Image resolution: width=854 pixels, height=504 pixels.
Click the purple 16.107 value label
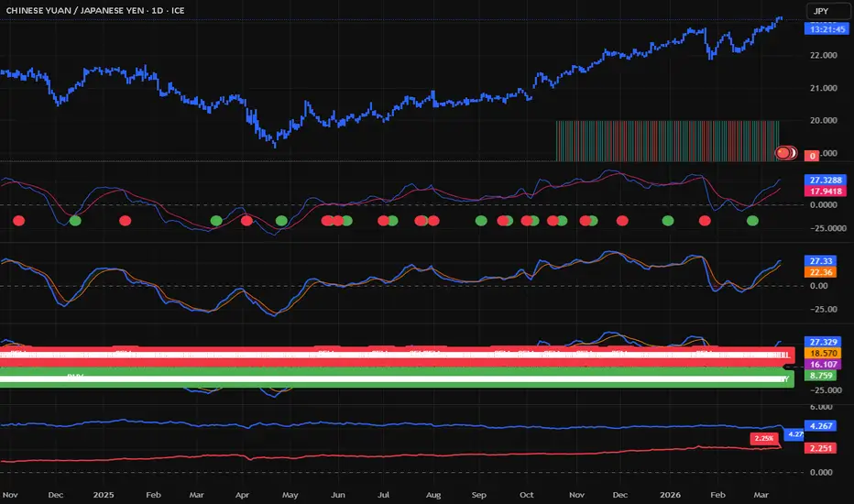823,365
